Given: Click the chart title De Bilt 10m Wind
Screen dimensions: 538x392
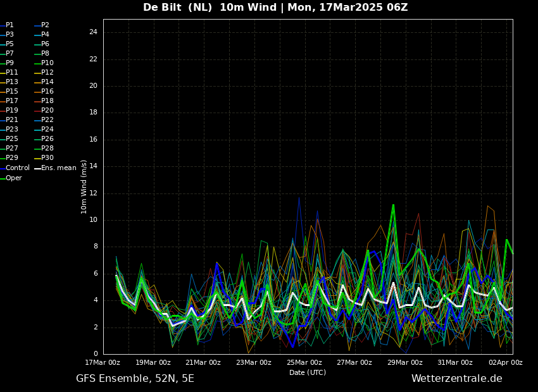Looking at the screenshot, I should click(275, 8).
